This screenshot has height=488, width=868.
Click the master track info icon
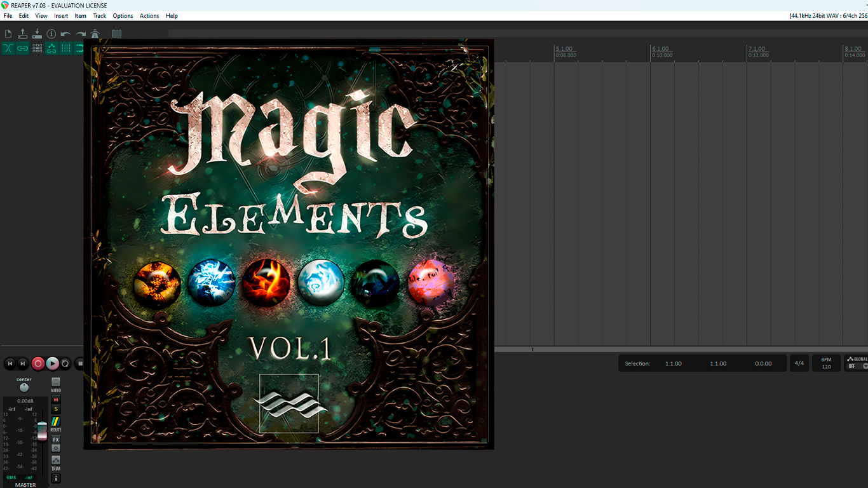56,478
